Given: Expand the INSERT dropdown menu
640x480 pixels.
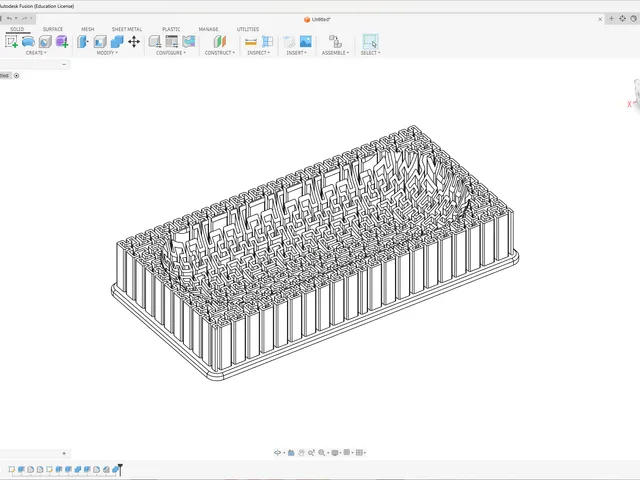Looking at the screenshot, I should pyautogui.click(x=296, y=53).
